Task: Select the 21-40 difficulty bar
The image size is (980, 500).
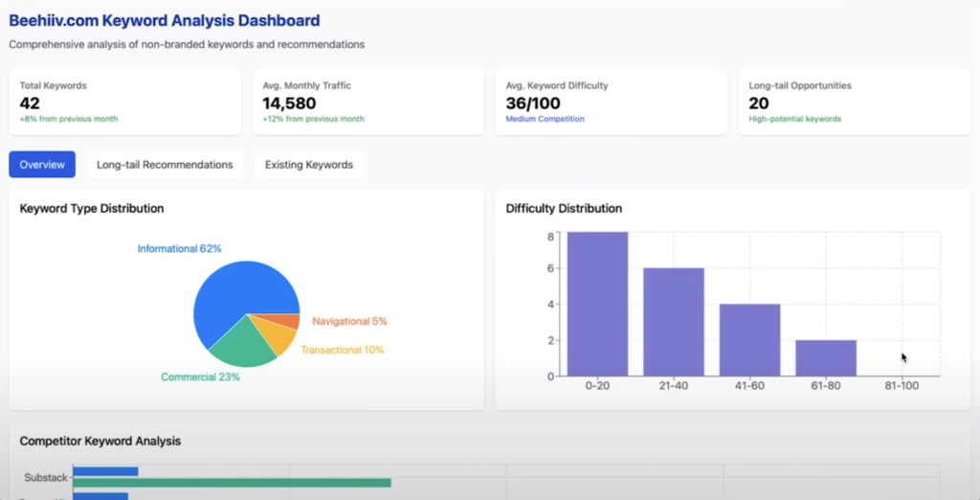Action: pyautogui.click(x=674, y=322)
